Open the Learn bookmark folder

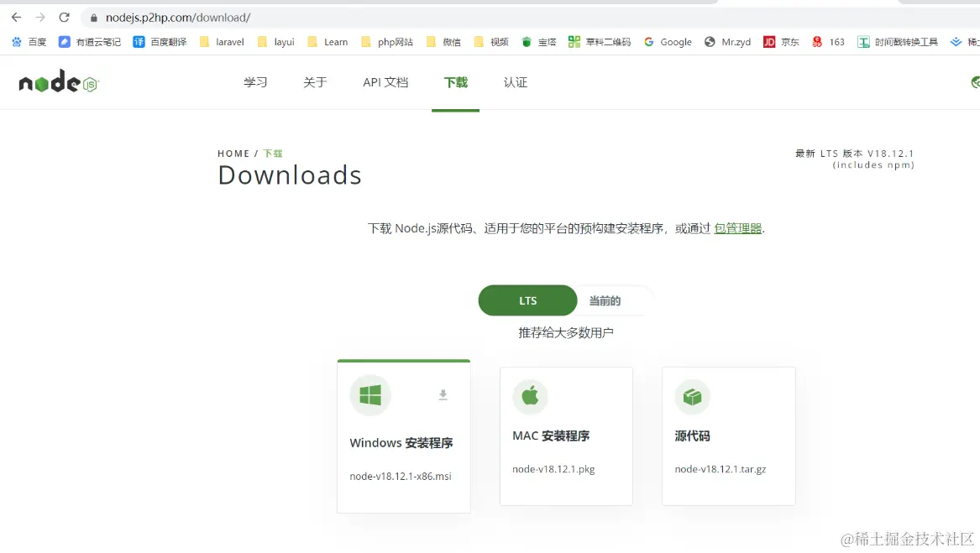[328, 42]
